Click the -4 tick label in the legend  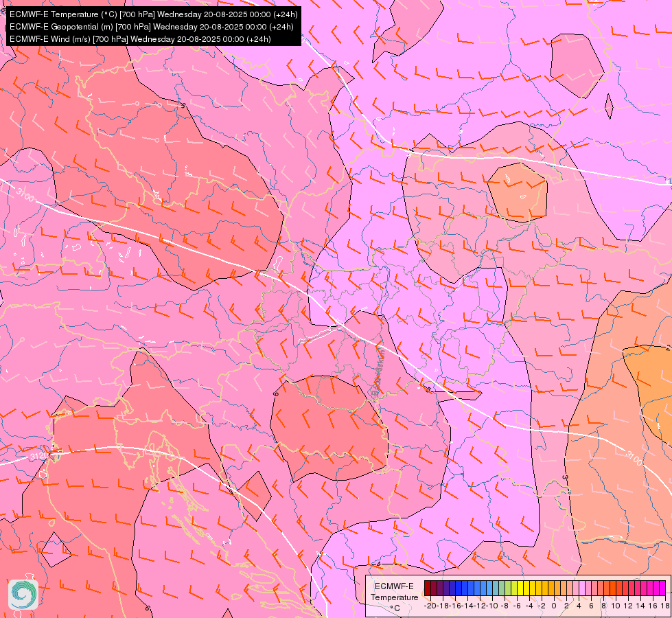529,606
